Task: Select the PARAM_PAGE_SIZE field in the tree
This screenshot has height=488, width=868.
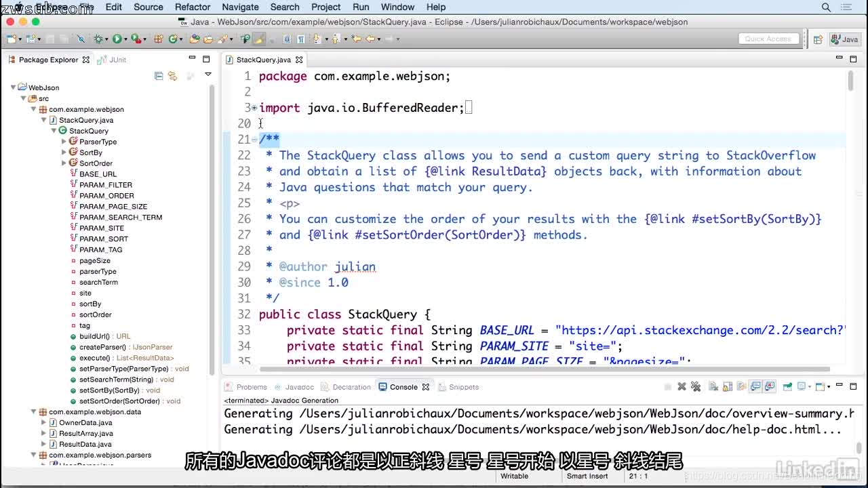Action: tap(113, 207)
